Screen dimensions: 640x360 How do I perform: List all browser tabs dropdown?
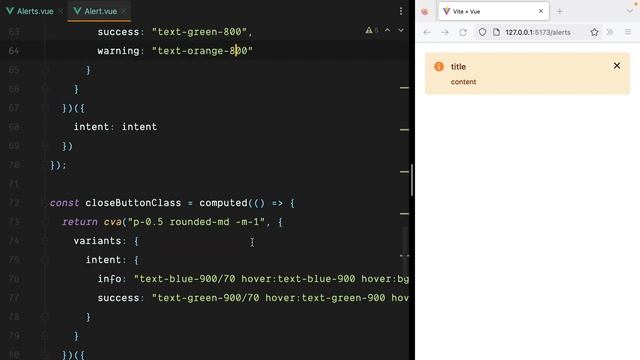point(630,11)
